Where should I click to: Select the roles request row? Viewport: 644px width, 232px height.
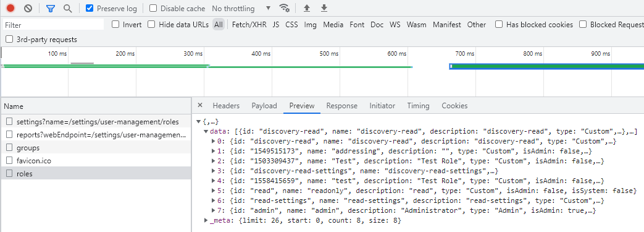[96, 174]
